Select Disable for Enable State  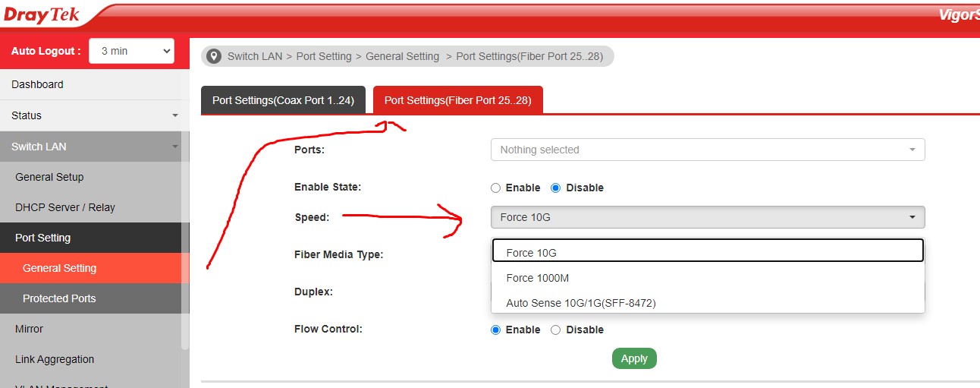(x=556, y=188)
